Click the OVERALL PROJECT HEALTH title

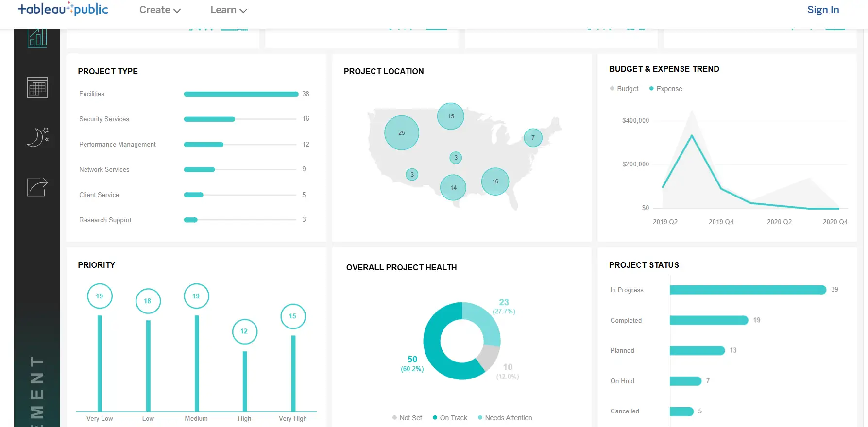401,267
